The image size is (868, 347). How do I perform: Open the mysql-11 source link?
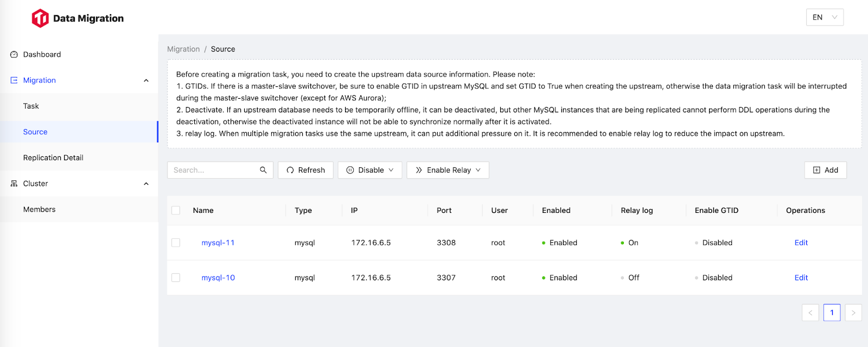tap(218, 243)
